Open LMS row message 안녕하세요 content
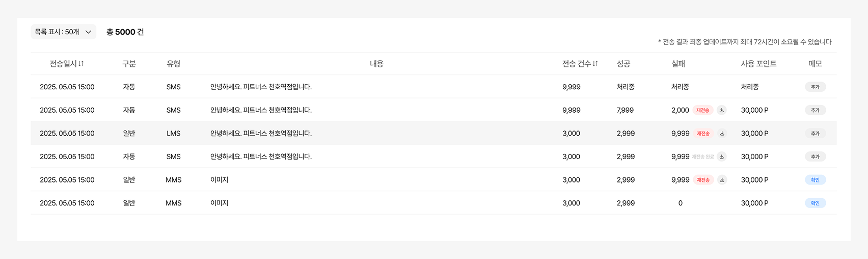The height and width of the screenshot is (259, 868). pos(261,134)
